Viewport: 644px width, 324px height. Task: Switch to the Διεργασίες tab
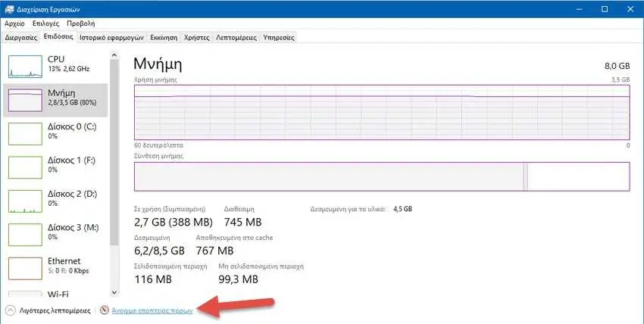pos(21,37)
